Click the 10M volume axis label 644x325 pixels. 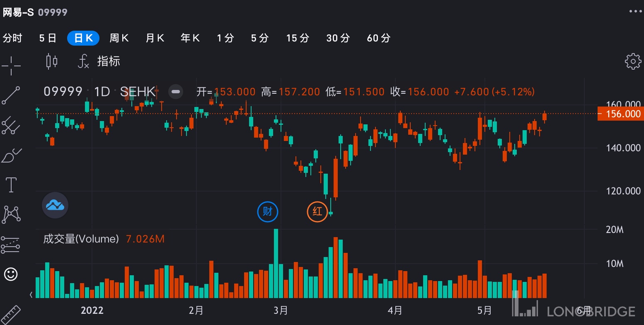coord(615,264)
